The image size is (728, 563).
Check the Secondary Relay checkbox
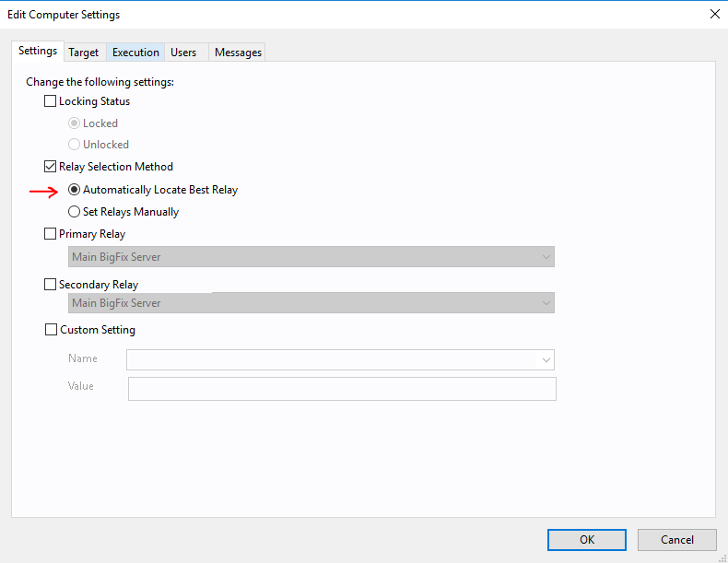coord(50,284)
